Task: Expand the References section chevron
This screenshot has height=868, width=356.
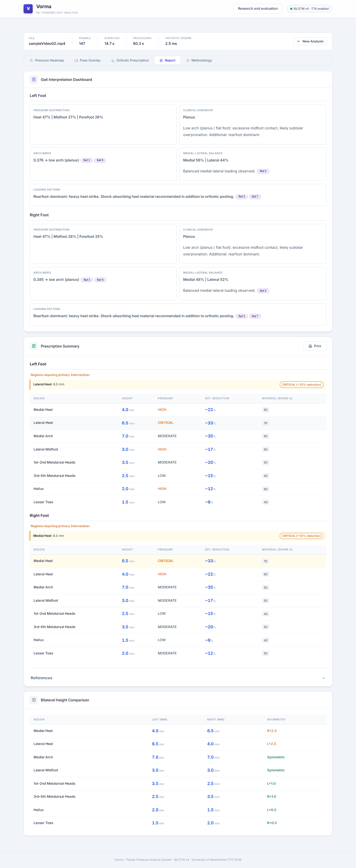Action: [x=323, y=678]
